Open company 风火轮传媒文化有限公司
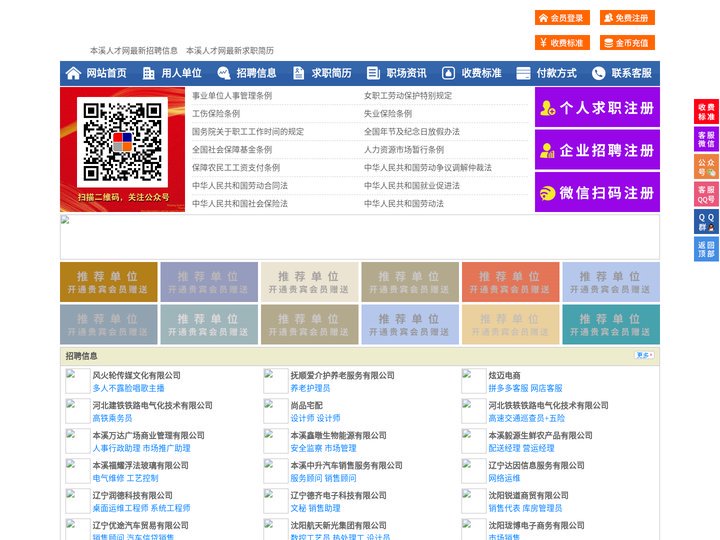 [x=136, y=375]
